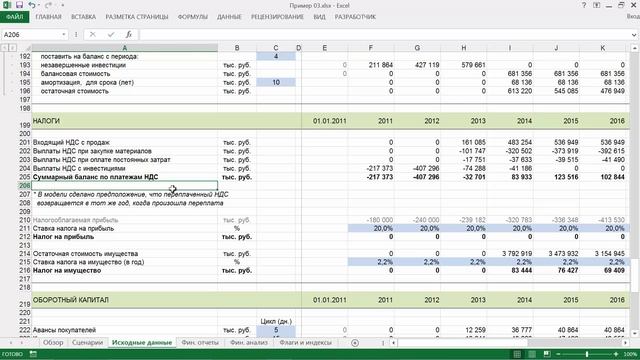This screenshot has width=640, height=360.
Task: Click value 3 792 919 in row 214
Action: (510, 253)
